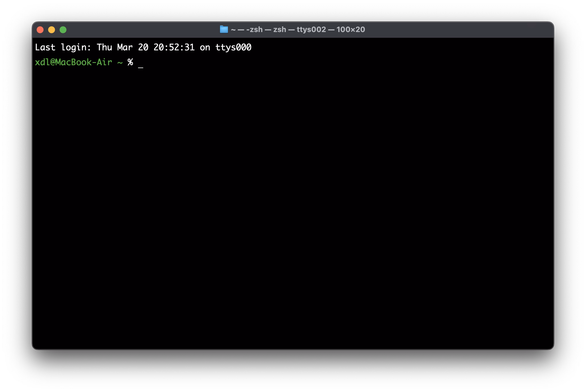Screen dimensions: 586x392
Task: Click the ttys000 text in login message
Action: point(234,47)
